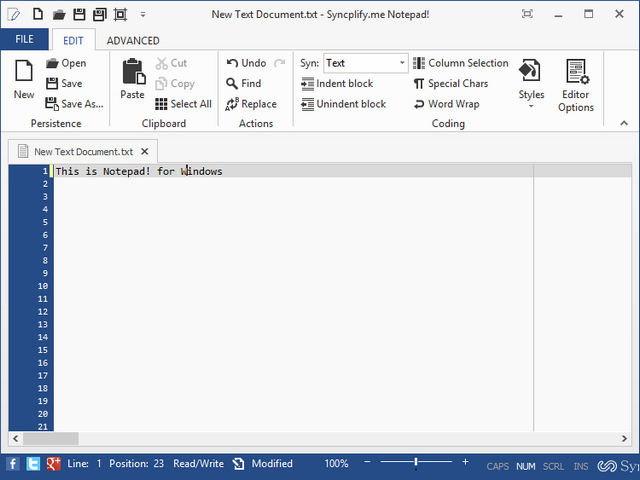
Task: Collapse the ribbon with the up chevron
Action: (x=624, y=123)
